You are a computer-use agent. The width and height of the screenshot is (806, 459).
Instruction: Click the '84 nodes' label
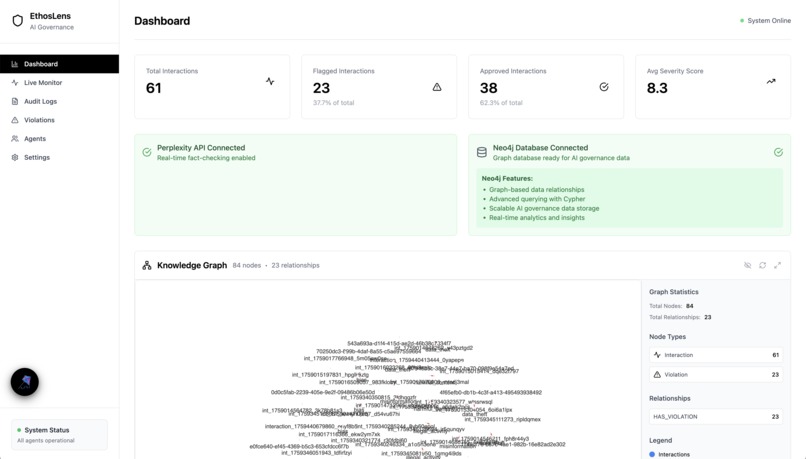(x=247, y=265)
